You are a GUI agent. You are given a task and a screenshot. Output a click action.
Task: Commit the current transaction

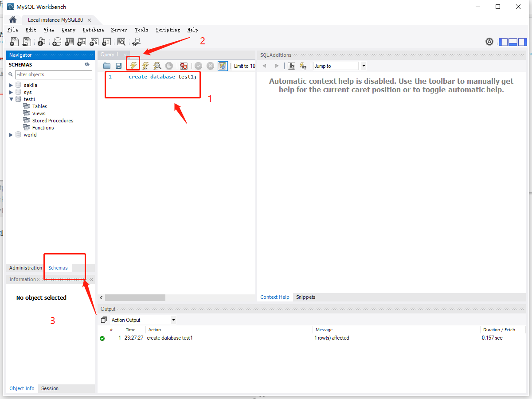(x=198, y=66)
